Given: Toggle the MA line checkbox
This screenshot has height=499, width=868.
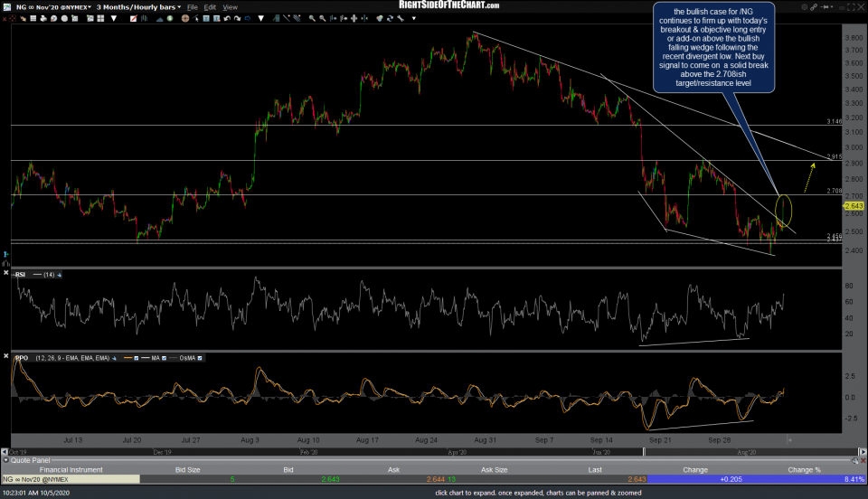Looking at the screenshot, I should click(165, 358).
